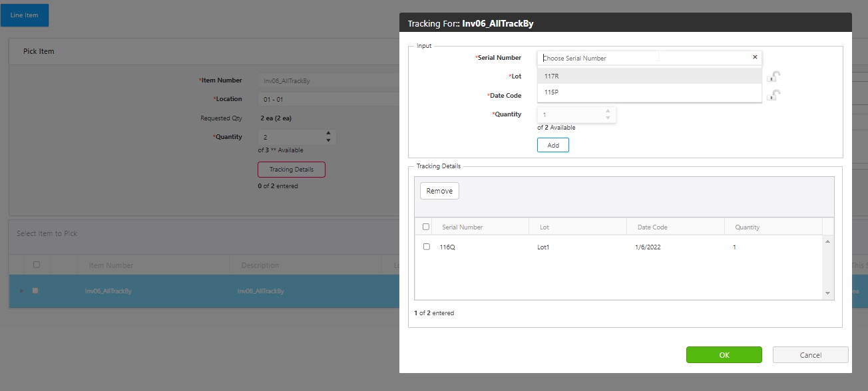
Task: Tick the select-all checkbox in Tracking Details header
Action: [x=426, y=227]
